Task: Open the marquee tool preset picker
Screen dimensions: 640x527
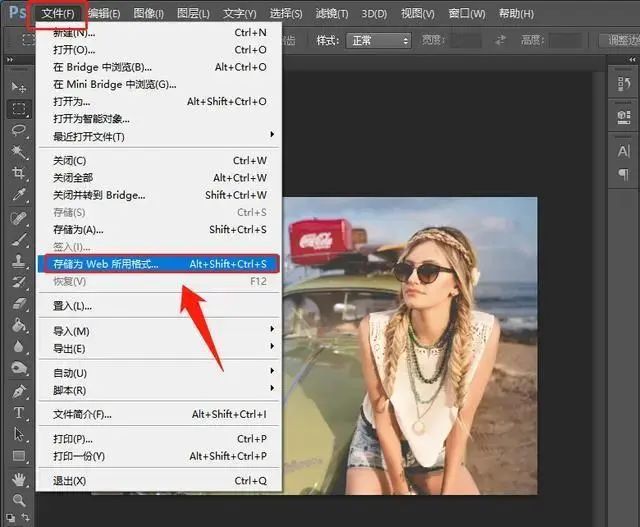Action: click(28, 40)
